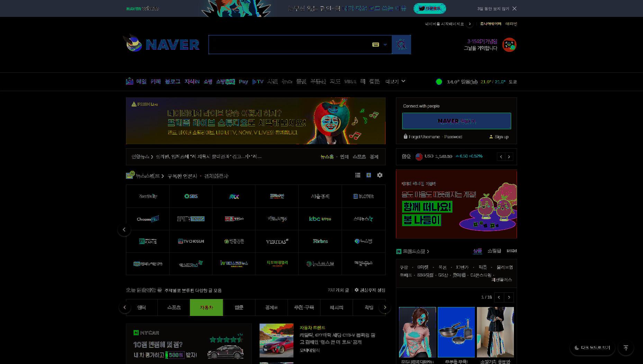Click the Password recovery link
The height and width of the screenshot is (364, 643).
click(x=453, y=137)
